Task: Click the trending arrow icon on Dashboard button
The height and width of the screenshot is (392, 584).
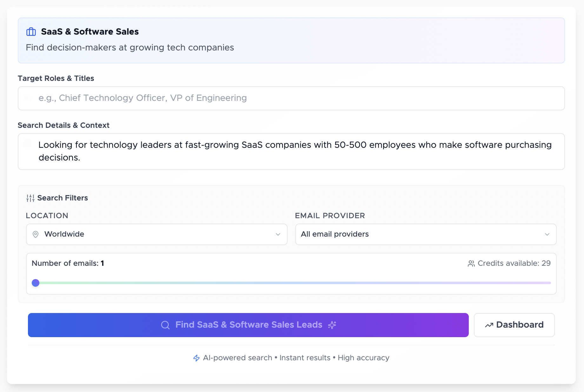Action: point(489,325)
